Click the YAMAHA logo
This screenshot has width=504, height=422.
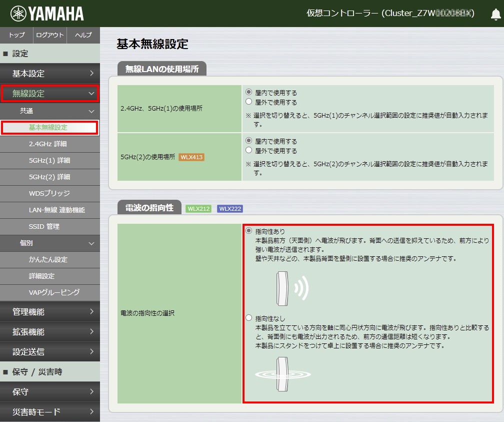[x=47, y=14]
